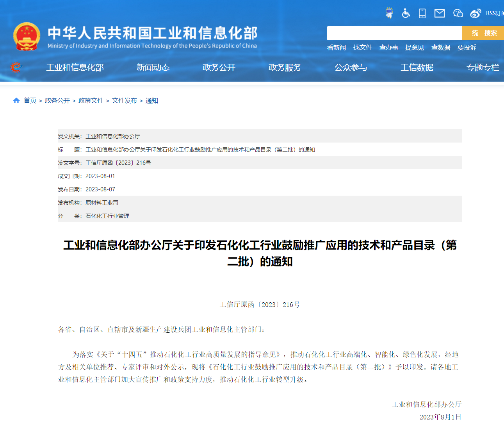Open the Weibo icon in the header
Screen dimensions: 504x421
[x=476, y=13]
